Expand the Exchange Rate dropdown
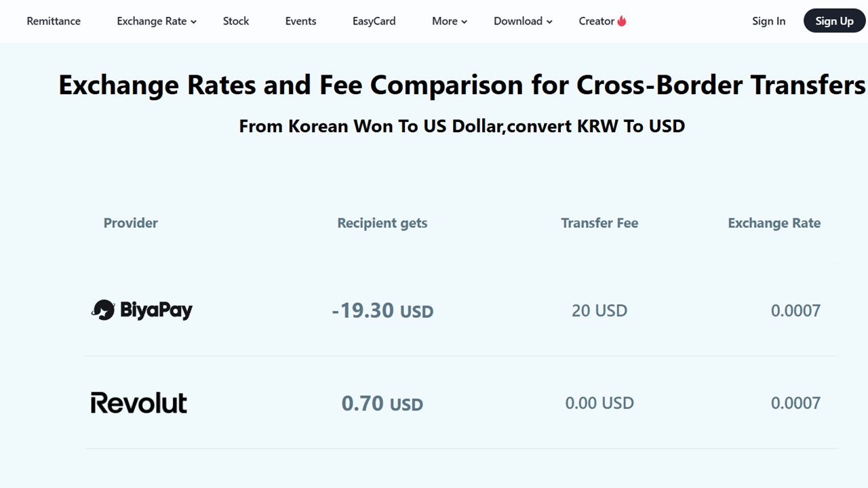 (x=156, y=21)
